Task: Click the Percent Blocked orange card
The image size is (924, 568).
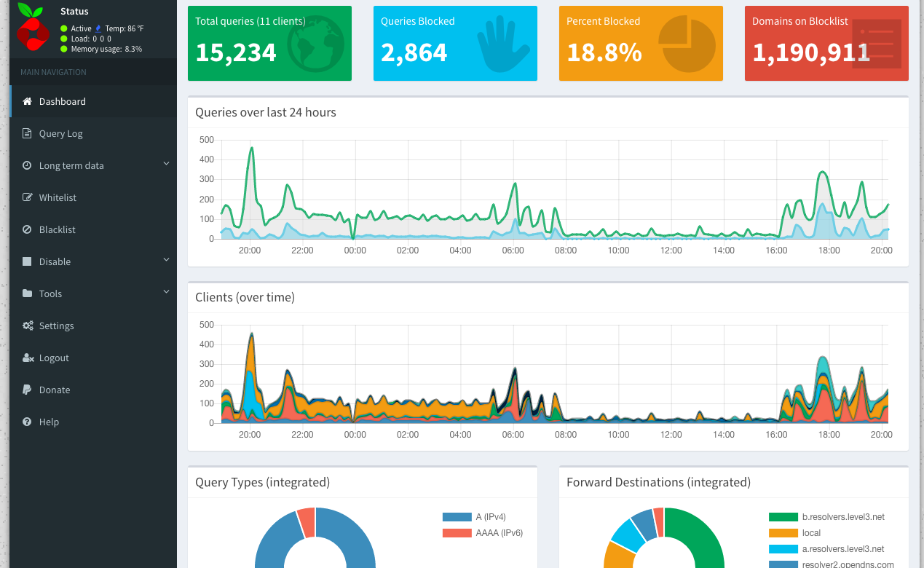Action: pos(641,43)
